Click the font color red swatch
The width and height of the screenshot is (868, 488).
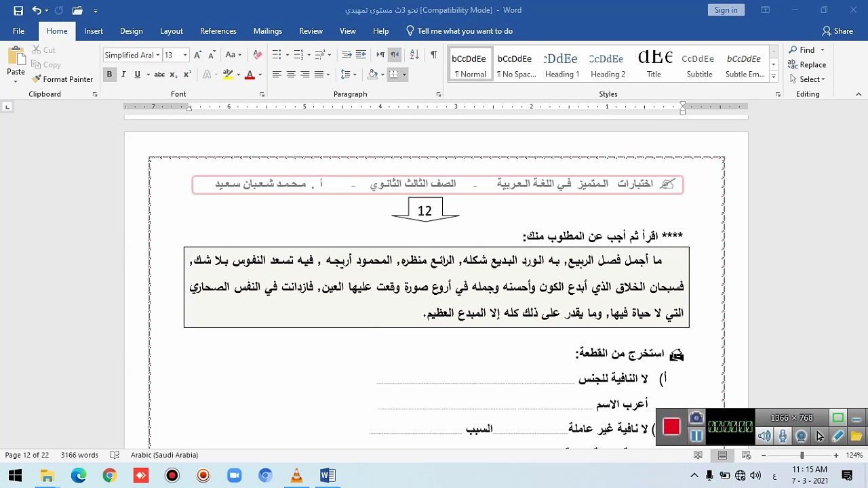[250, 75]
